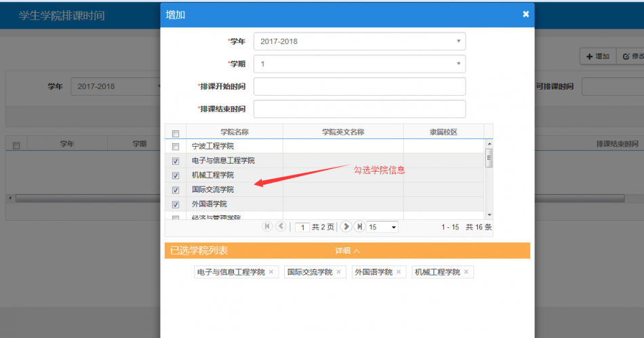Click the 排课开始时间 input field
Image resolution: width=644 pixels, height=338 pixels.
point(359,87)
